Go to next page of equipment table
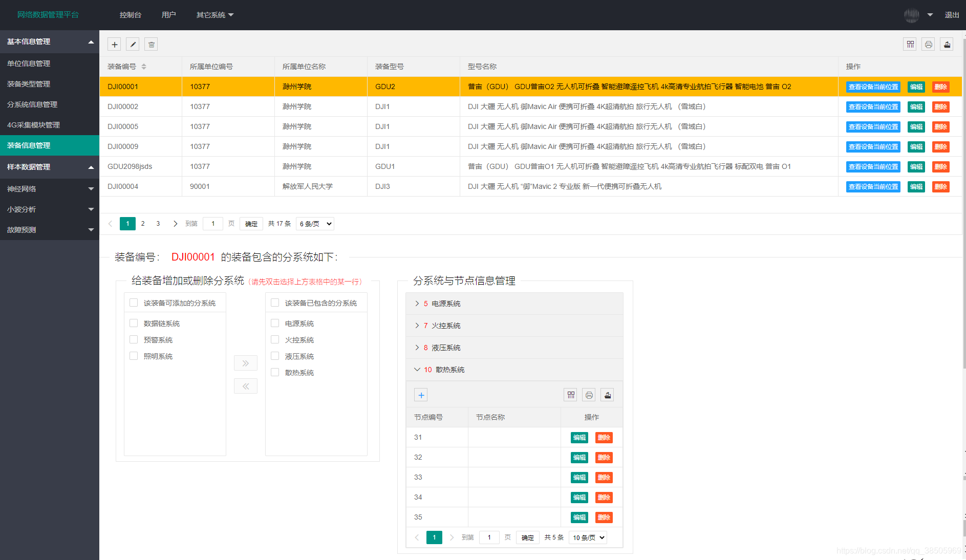 tap(175, 224)
